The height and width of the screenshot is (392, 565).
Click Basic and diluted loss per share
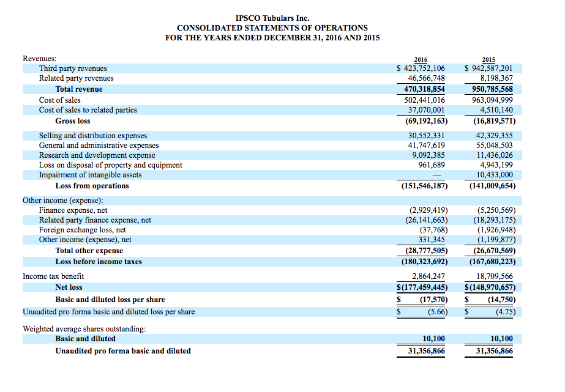pyautogui.click(x=110, y=300)
